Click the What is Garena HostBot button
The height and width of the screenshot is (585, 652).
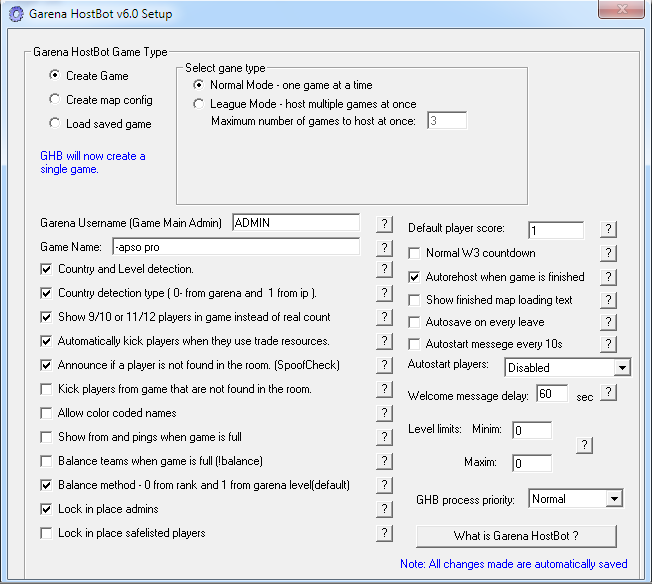pyautogui.click(x=516, y=536)
